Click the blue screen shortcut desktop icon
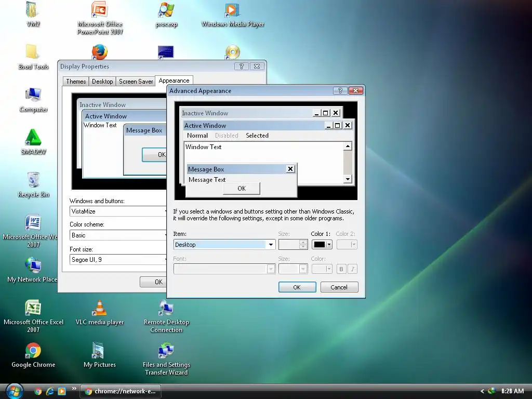Viewport: 532px width, 399px height. pos(166,52)
